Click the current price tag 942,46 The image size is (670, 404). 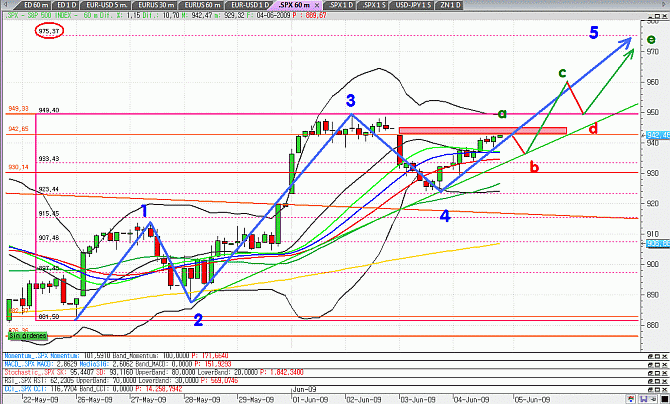tap(658, 135)
